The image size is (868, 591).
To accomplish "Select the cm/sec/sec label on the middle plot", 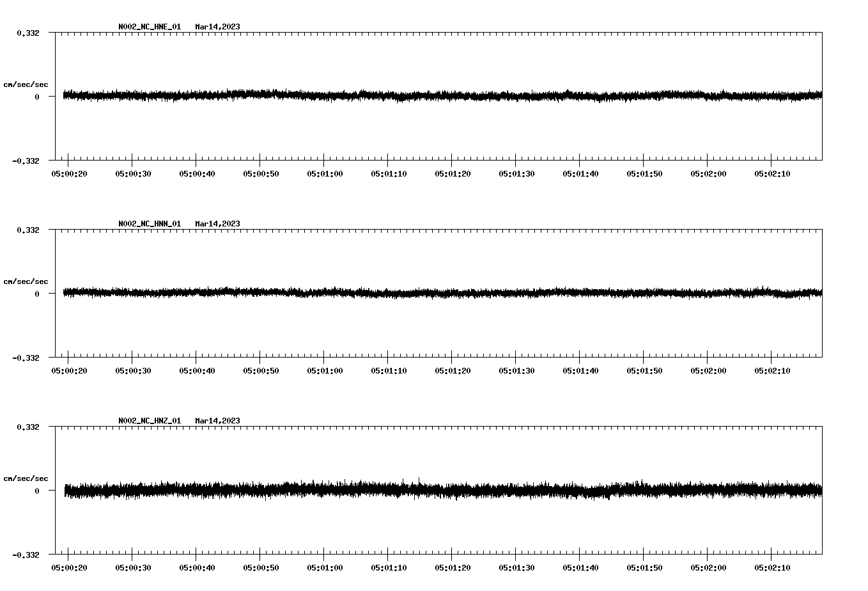I will [26, 281].
